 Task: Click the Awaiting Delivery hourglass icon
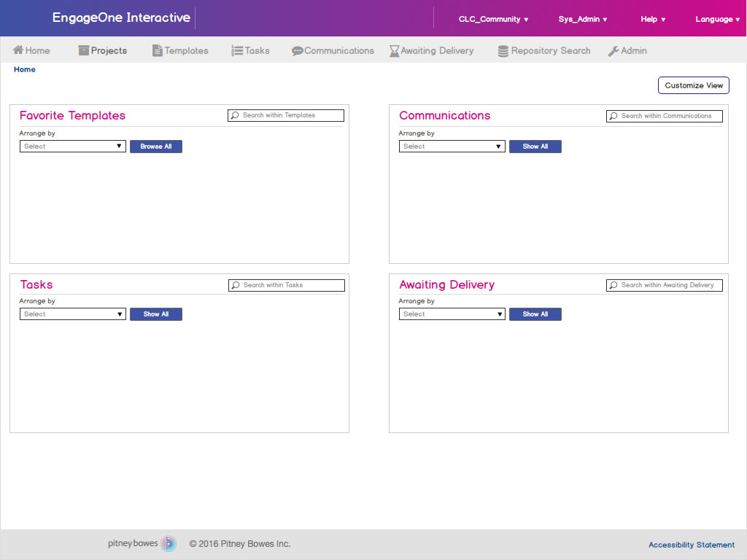[x=394, y=51]
